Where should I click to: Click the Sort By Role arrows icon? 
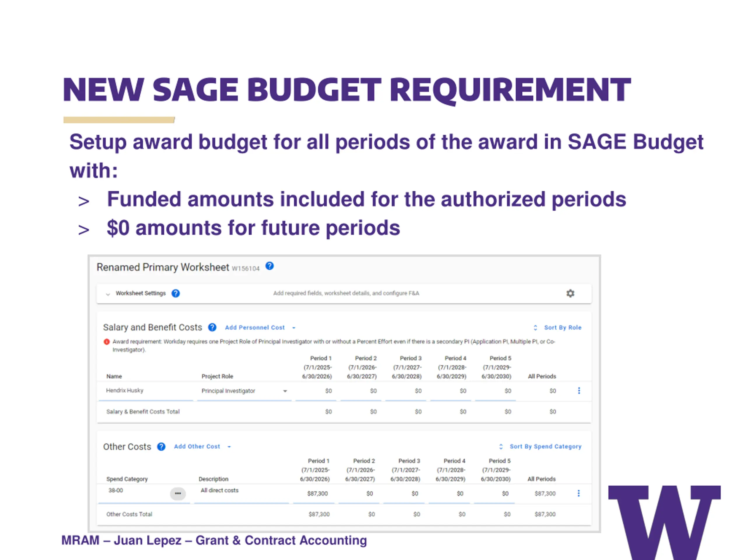(x=535, y=328)
